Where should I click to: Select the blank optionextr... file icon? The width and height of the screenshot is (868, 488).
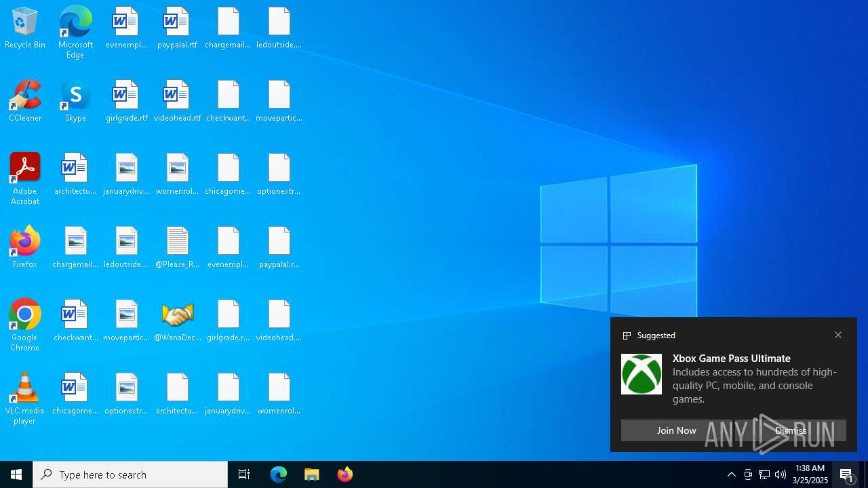(279, 175)
